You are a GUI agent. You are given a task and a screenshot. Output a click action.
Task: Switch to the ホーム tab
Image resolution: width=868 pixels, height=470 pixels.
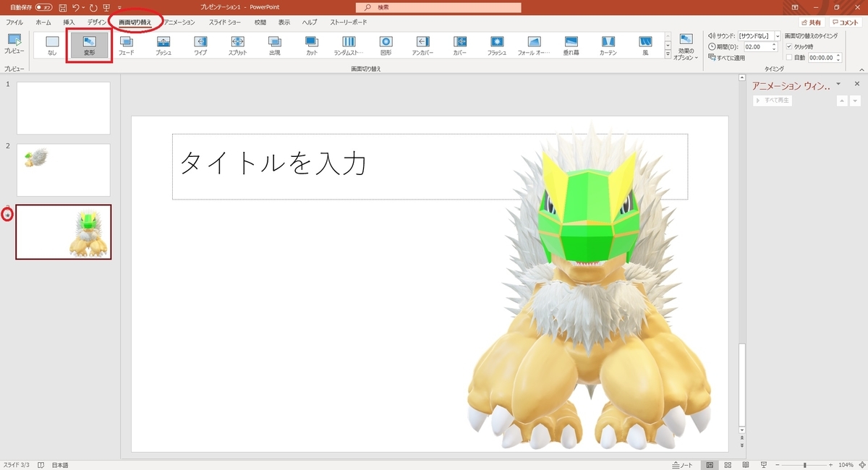pos(43,22)
